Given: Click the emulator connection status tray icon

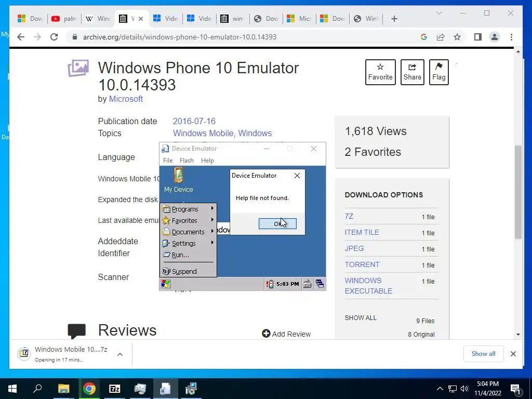Looking at the screenshot, I should pos(270,284).
